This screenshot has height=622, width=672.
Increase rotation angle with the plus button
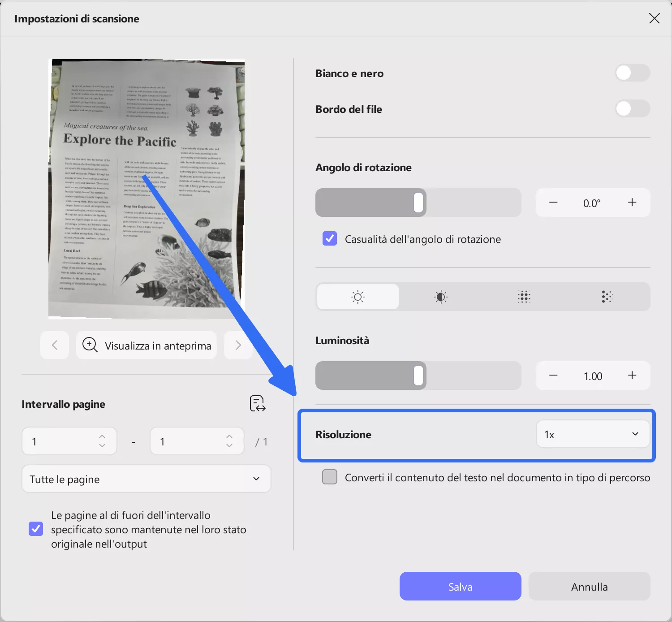tap(632, 202)
